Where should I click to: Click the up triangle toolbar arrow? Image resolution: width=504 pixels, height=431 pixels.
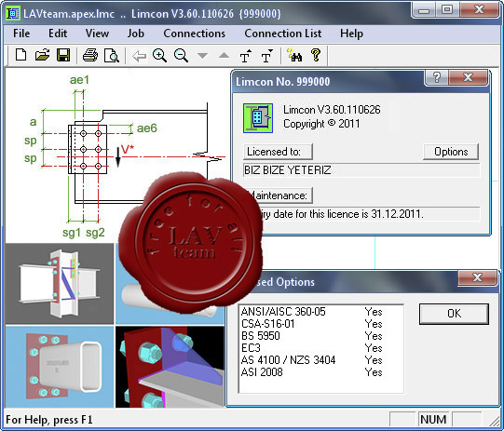pyautogui.click(x=224, y=55)
